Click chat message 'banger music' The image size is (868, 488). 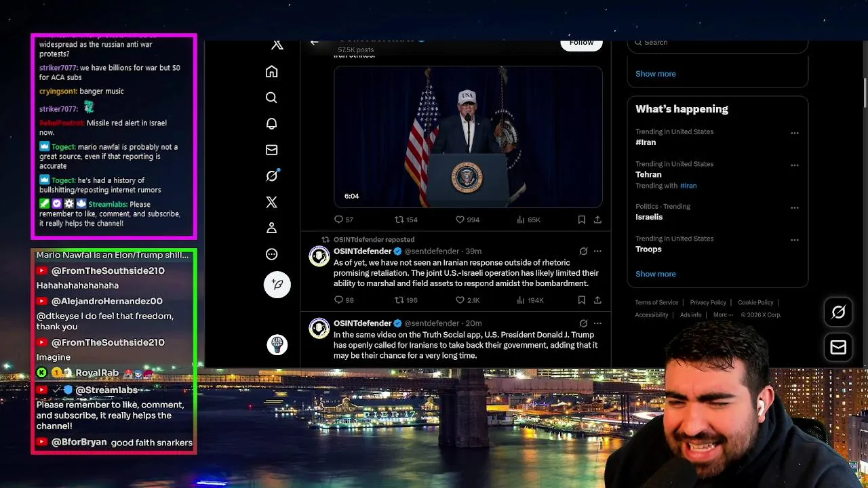click(102, 91)
